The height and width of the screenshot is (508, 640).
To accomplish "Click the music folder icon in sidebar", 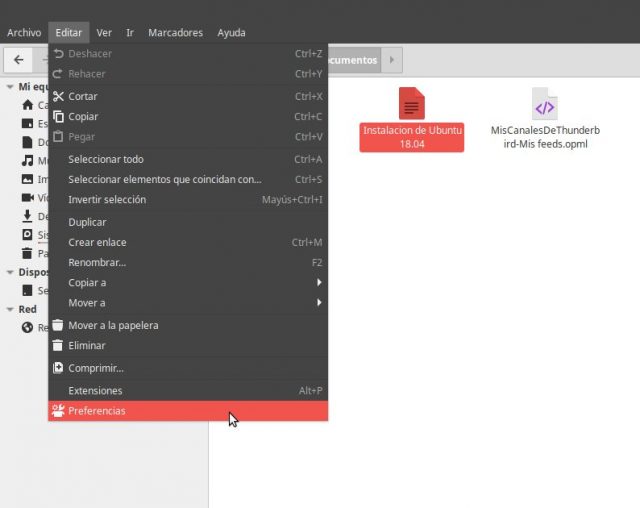I will point(28,161).
